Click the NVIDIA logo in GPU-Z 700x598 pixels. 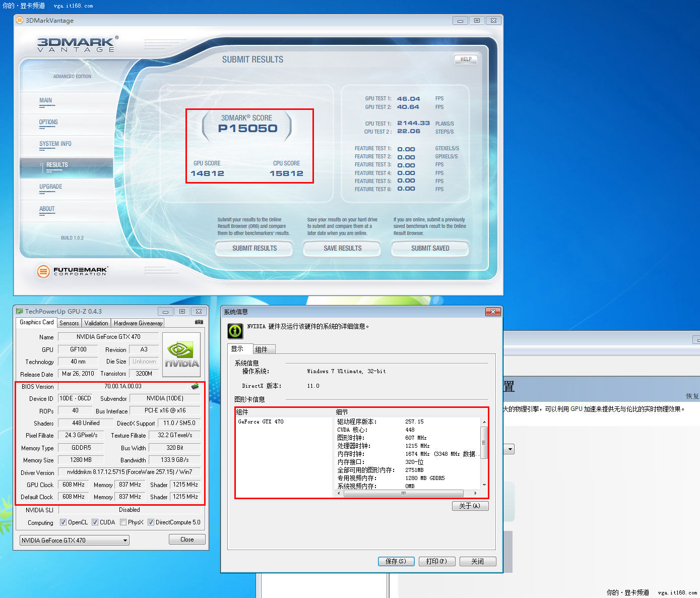tap(182, 354)
